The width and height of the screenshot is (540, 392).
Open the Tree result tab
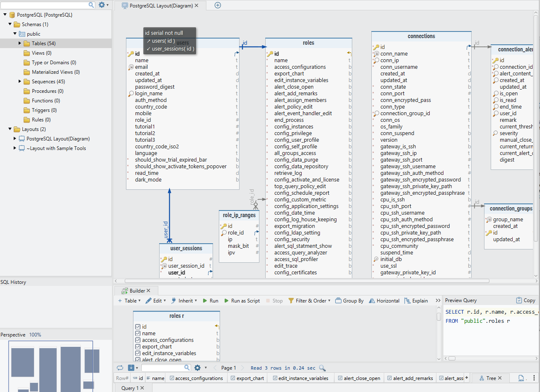point(490,378)
